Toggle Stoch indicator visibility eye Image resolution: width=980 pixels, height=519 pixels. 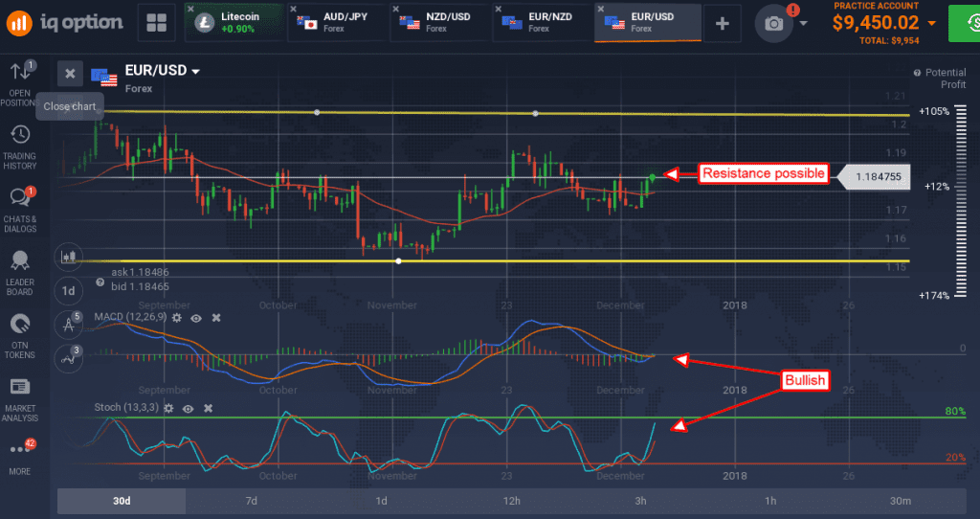click(x=189, y=409)
